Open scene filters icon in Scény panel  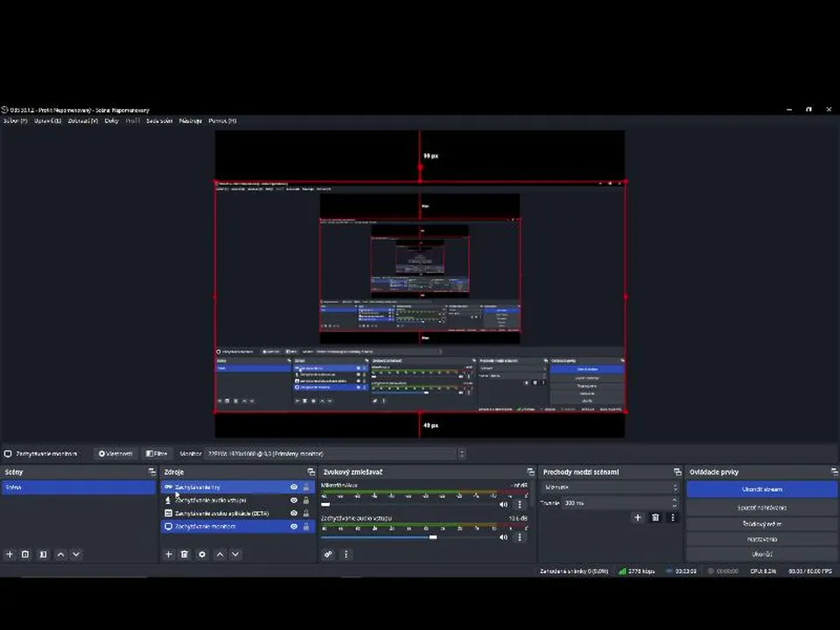tap(44, 555)
